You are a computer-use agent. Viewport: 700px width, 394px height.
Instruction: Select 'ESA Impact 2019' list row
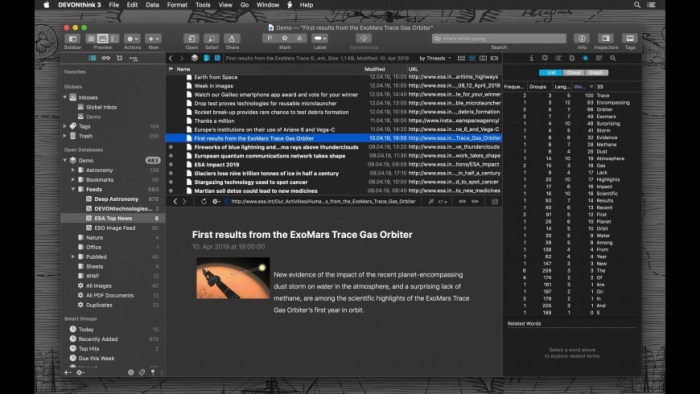pos(333,165)
